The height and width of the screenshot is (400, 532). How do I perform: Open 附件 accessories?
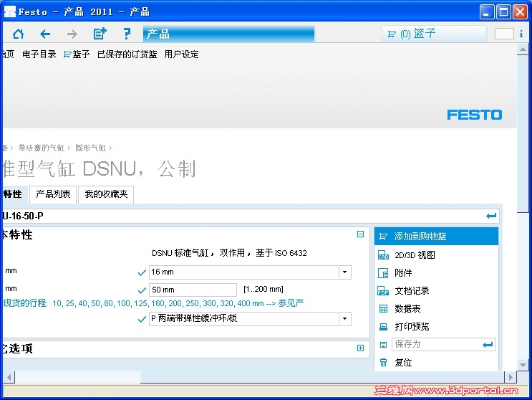click(x=403, y=273)
